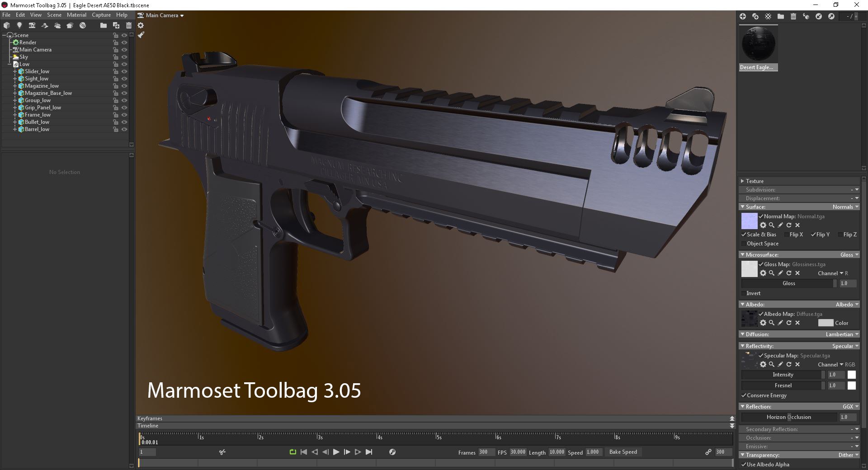This screenshot has height=470, width=868.
Task: Add a new mesh object cube icon
Action: tap(7, 25)
